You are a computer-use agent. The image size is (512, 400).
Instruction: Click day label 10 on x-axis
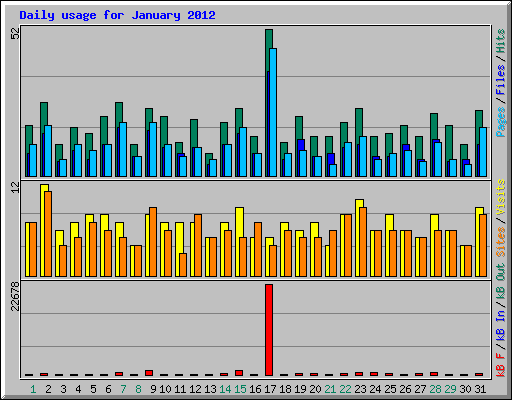click(165, 389)
